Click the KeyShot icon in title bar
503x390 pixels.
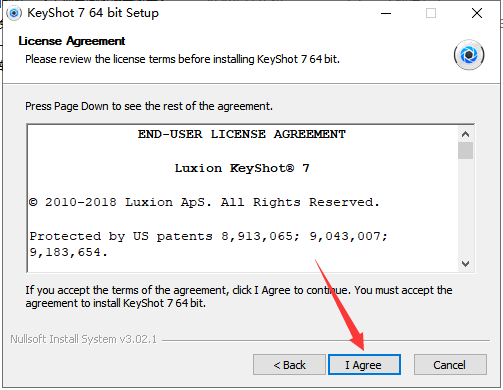pos(14,13)
